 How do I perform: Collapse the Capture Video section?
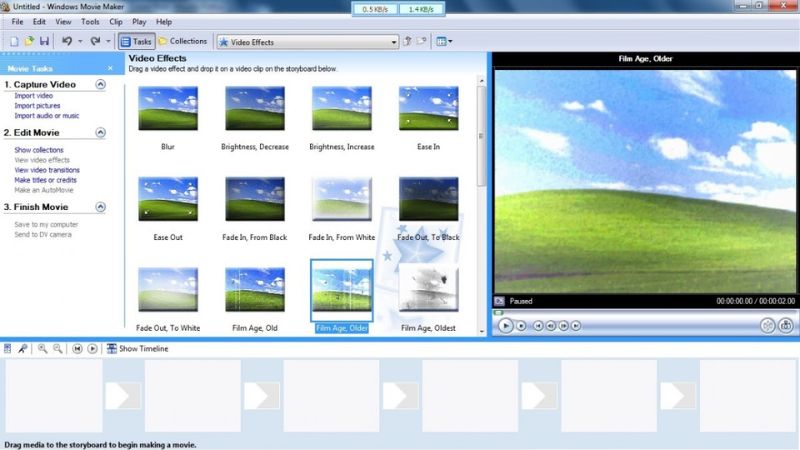[101, 84]
